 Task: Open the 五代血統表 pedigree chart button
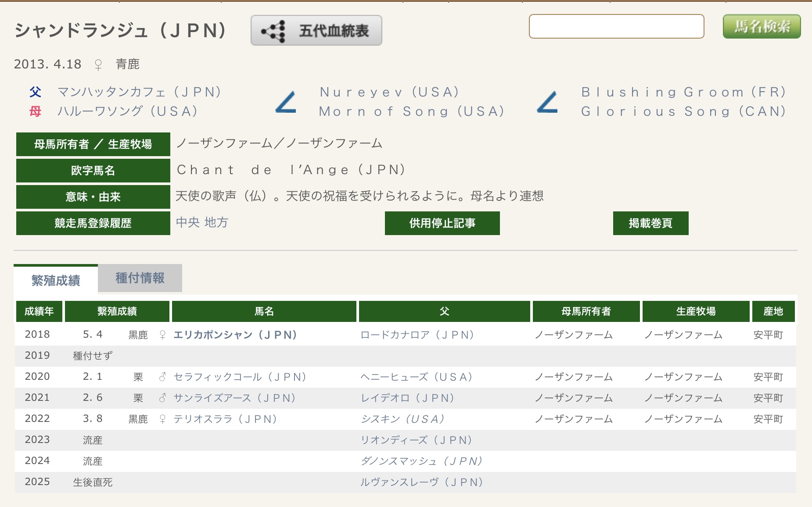(316, 31)
